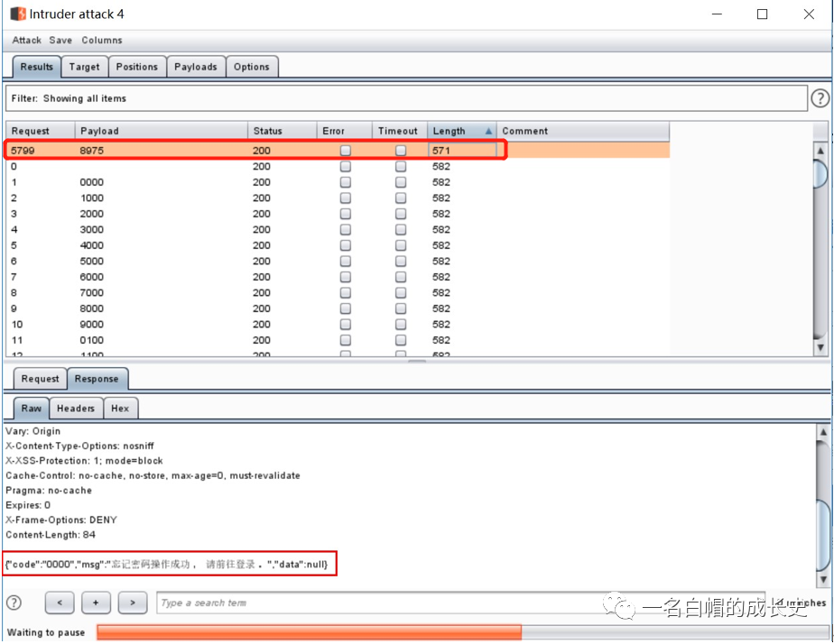This screenshot has width=834, height=644.
Task: Click the response pane scrollbar up arrow
Action: coord(823,432)
